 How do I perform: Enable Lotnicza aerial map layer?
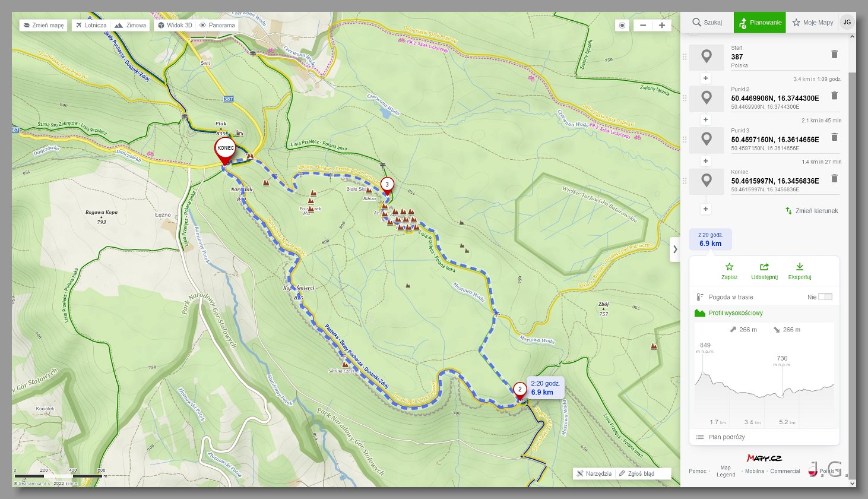tap(91, 25)
